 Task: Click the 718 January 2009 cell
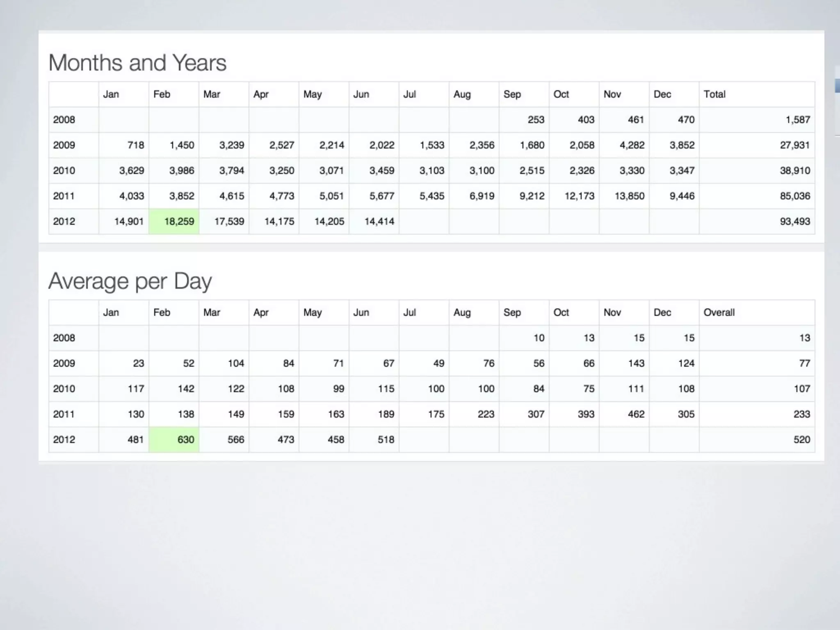coord(136,145)
